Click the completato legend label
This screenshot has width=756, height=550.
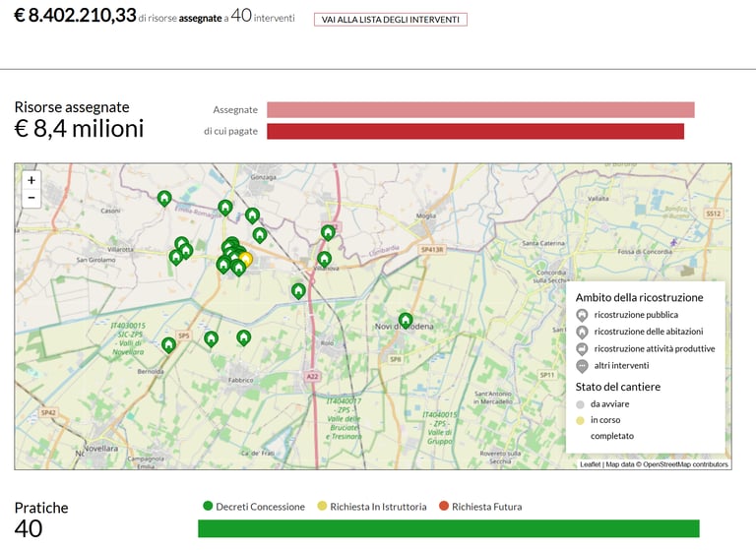(x=612, y=436)
